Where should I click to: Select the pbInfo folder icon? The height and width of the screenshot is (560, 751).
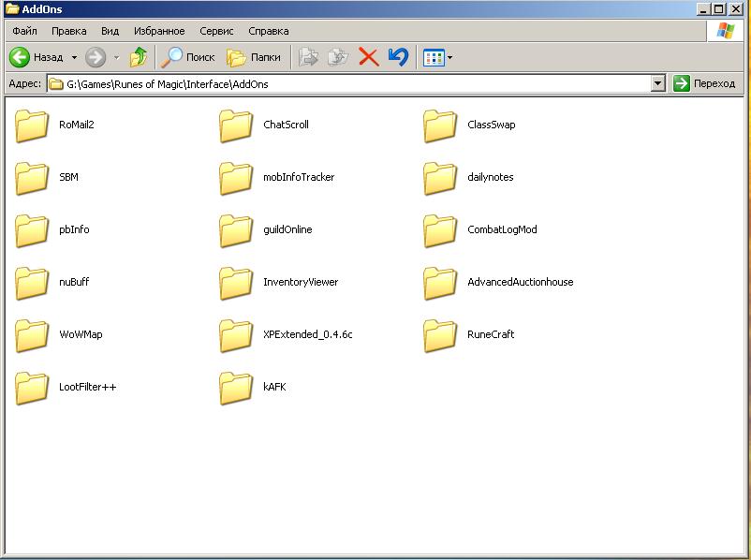(x=32, y=230)
